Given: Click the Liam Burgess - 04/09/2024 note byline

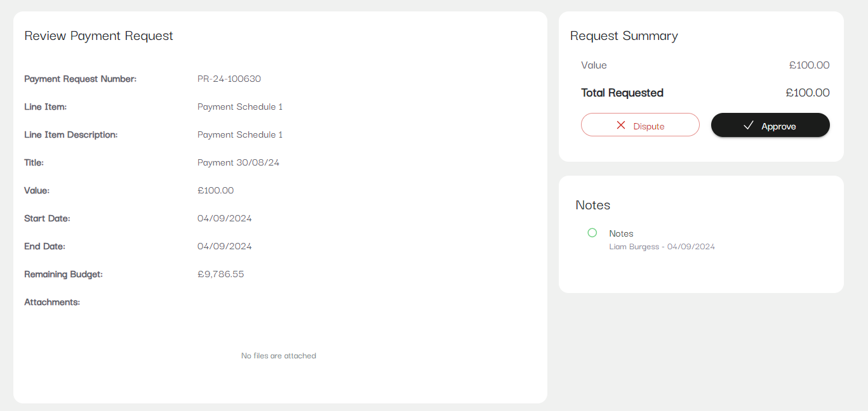Looking at the screenshot, I should point(662,247).
